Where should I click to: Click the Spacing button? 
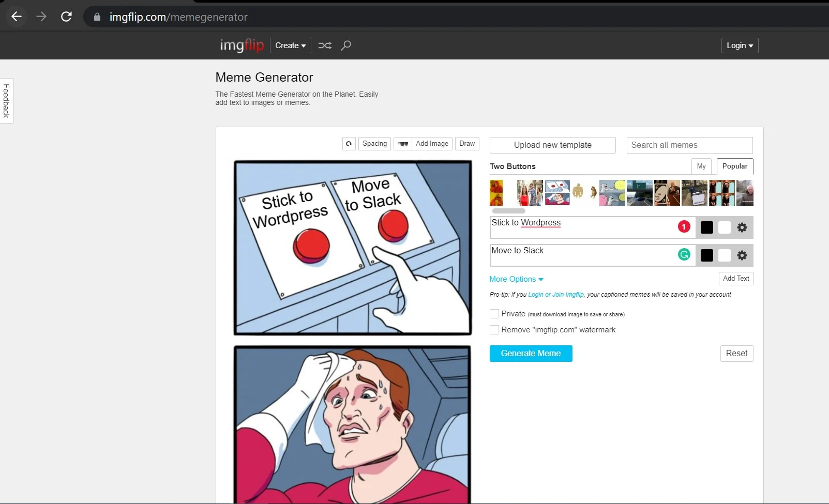(374, 144)
